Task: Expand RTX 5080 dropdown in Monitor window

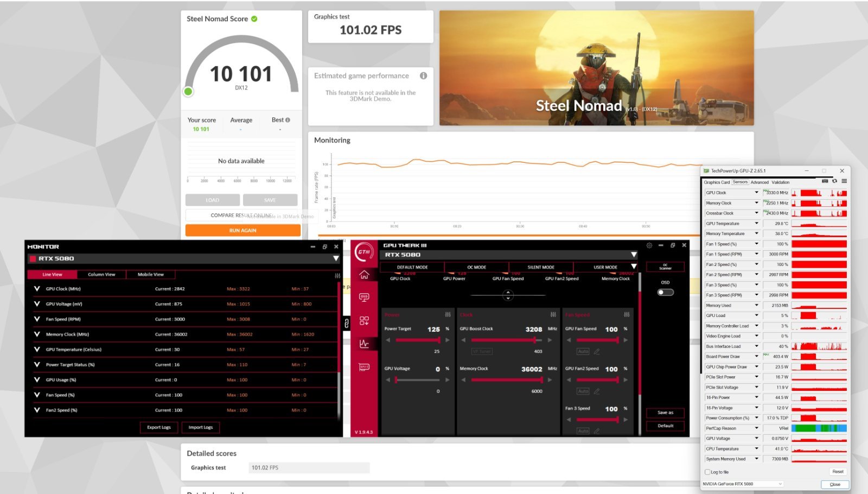Action: tap(336, 259)
